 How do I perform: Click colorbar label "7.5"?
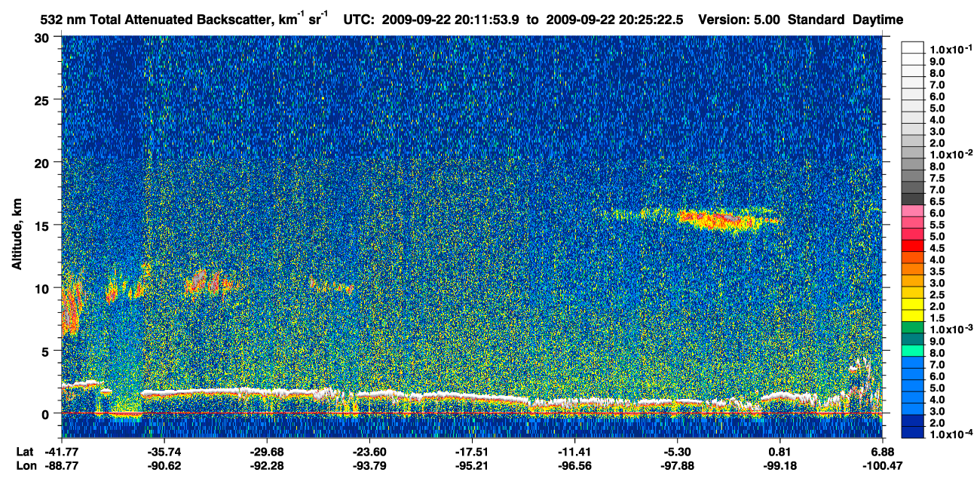pos(938,178)
